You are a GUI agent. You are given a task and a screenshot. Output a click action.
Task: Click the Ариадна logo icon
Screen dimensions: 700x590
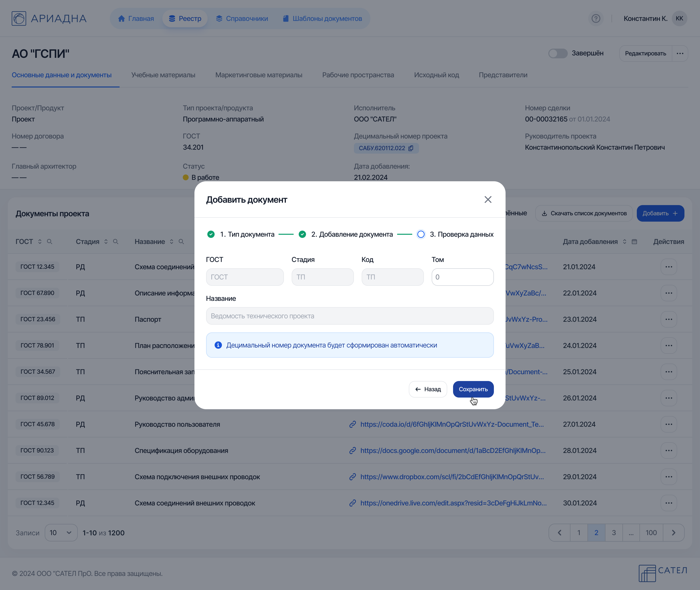click(19, 18)
